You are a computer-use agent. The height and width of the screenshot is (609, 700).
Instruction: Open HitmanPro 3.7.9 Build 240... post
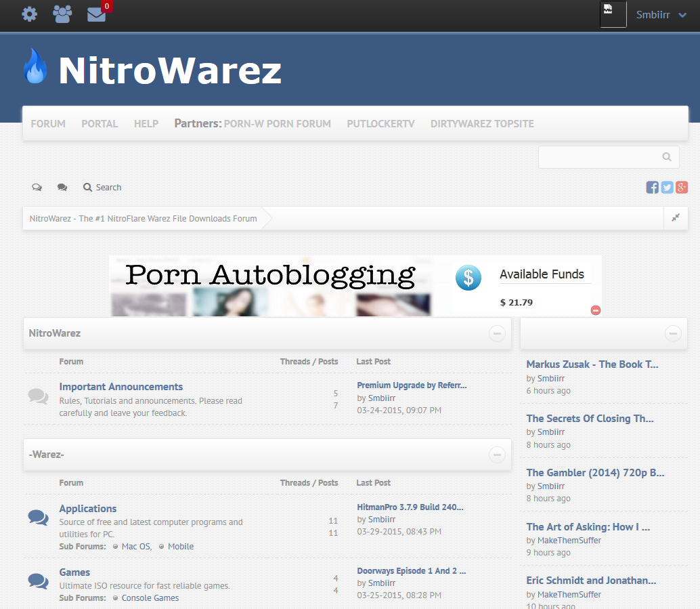point(410,507)
